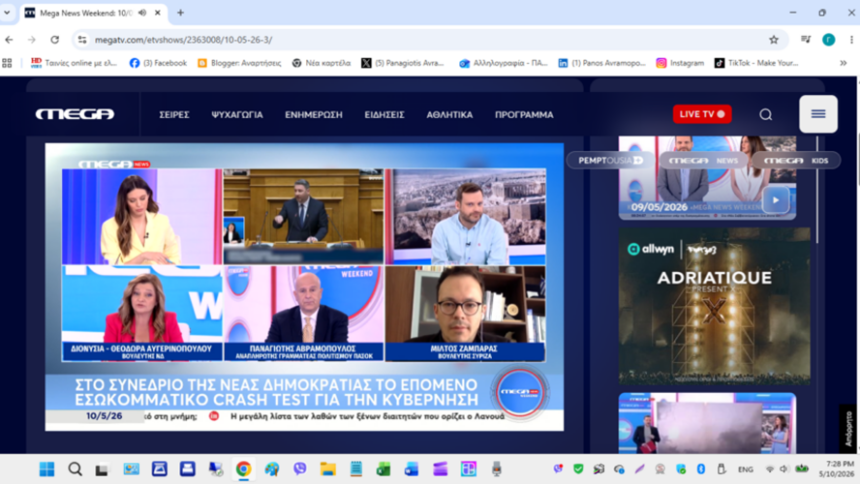This screenshot has height=484, width=860.
Task: Open the ΣΕΙΡΕΣ menu item
Action: pyautogui.click(x=174, y=115)
